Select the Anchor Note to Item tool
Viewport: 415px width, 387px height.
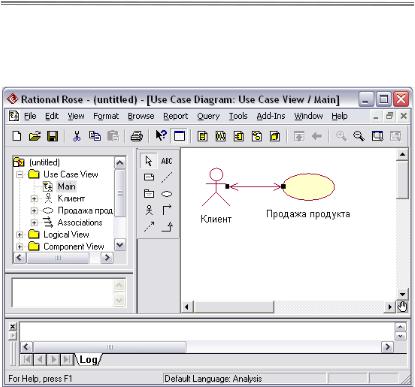(x=167, y=177)
